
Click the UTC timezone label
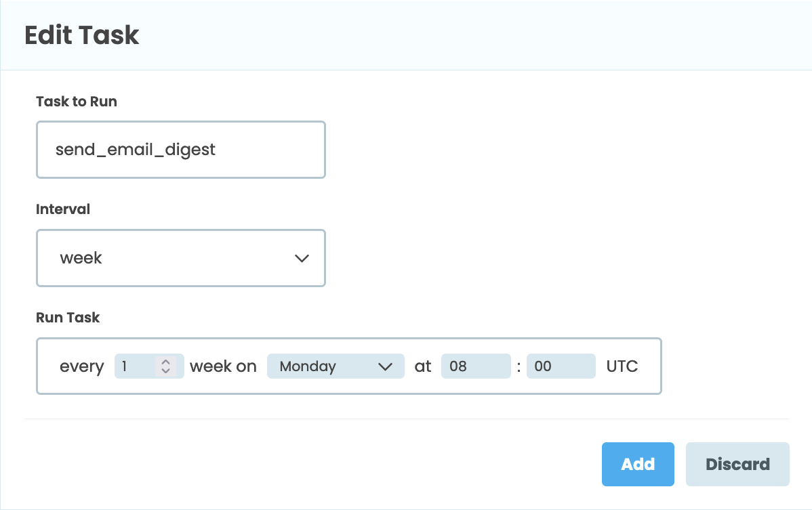pos(622,366)
